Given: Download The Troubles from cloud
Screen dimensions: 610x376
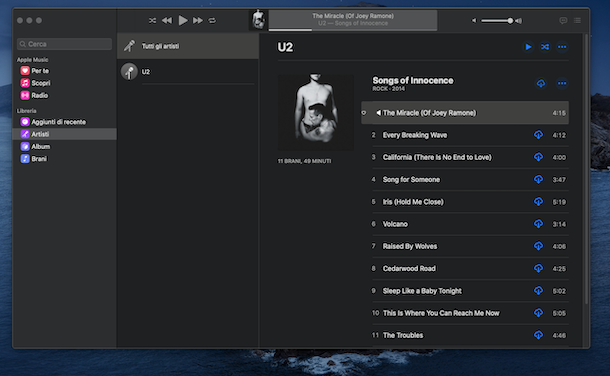Looking at the screenshot, I should pos(538,335).
